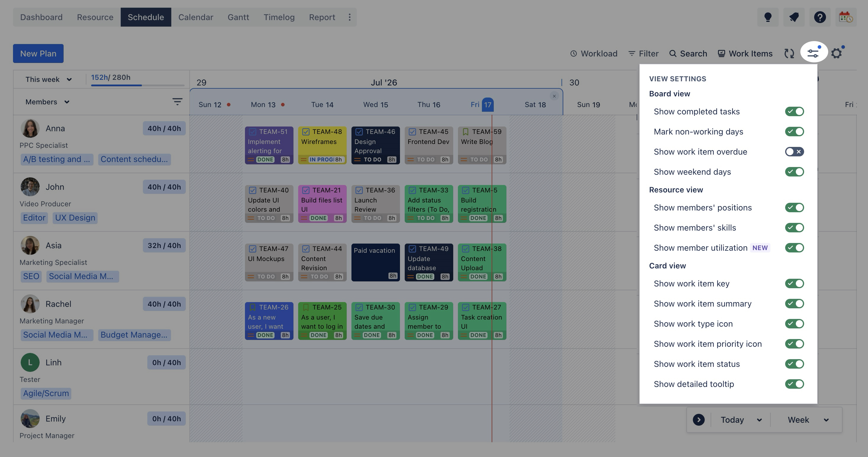Viewport: 868px width, 457px height.
Task: Enable Show work item overdue toggle
Action: pos(794,152)
